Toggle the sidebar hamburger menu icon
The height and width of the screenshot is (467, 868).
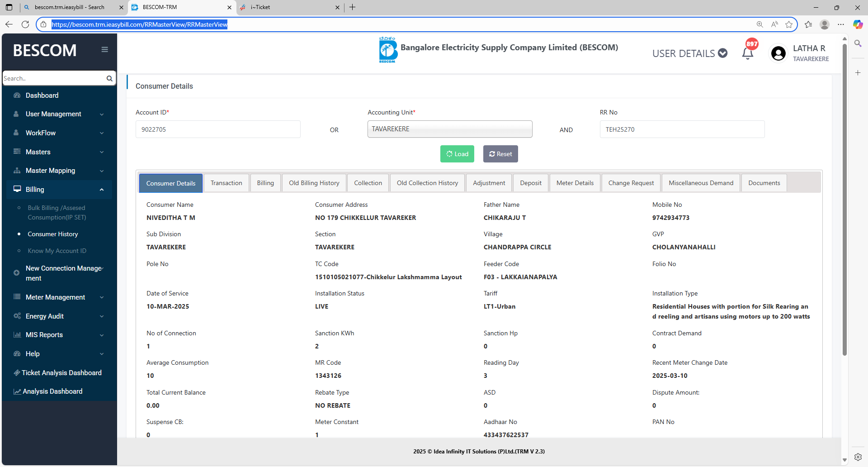(x=104, y=50)
